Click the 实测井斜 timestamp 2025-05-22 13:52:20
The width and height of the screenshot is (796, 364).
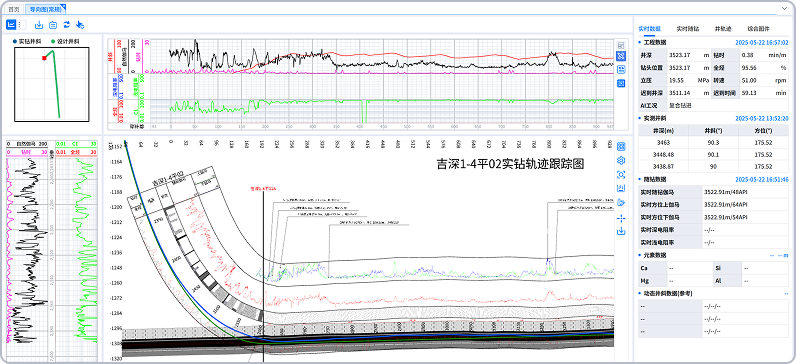pyautogui.click(x=761, y=118)
